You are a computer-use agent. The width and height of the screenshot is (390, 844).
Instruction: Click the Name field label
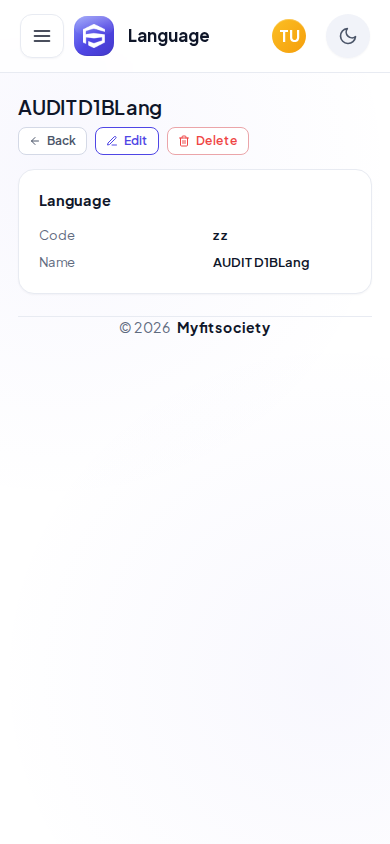[57, 262]
